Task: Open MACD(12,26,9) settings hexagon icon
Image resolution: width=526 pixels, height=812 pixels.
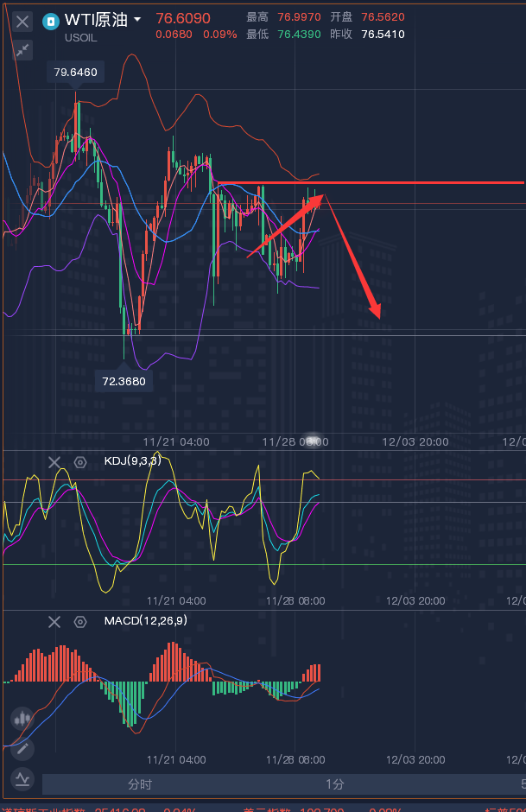Action: click(80, 621)
